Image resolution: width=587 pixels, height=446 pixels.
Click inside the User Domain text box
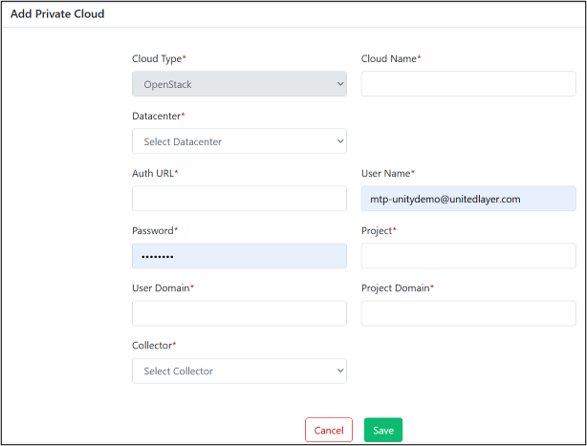(x=239, y=313)
